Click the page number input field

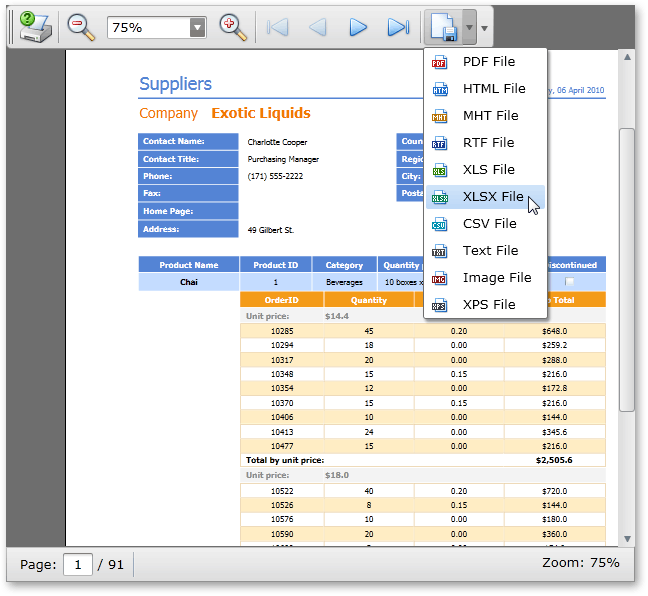[x=77, y=565]
